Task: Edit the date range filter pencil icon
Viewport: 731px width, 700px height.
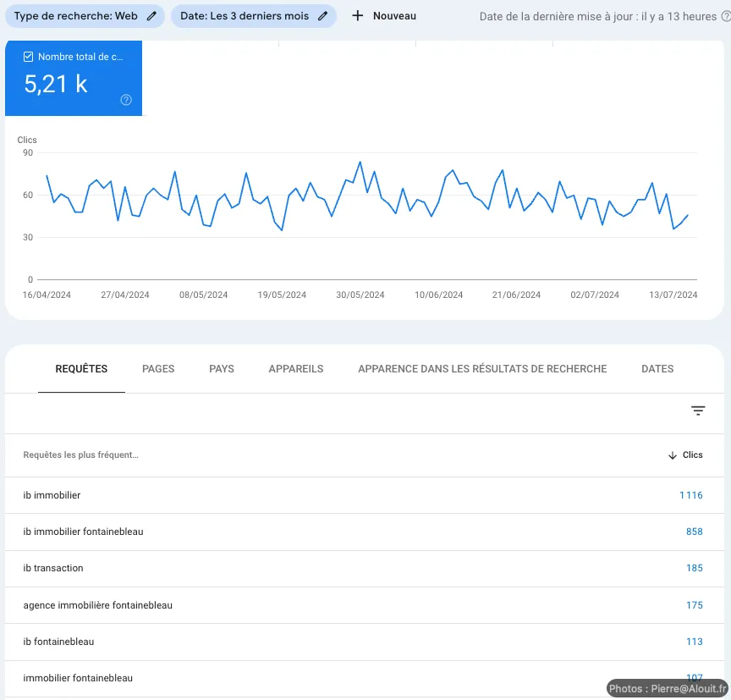Action: [322, 16]
